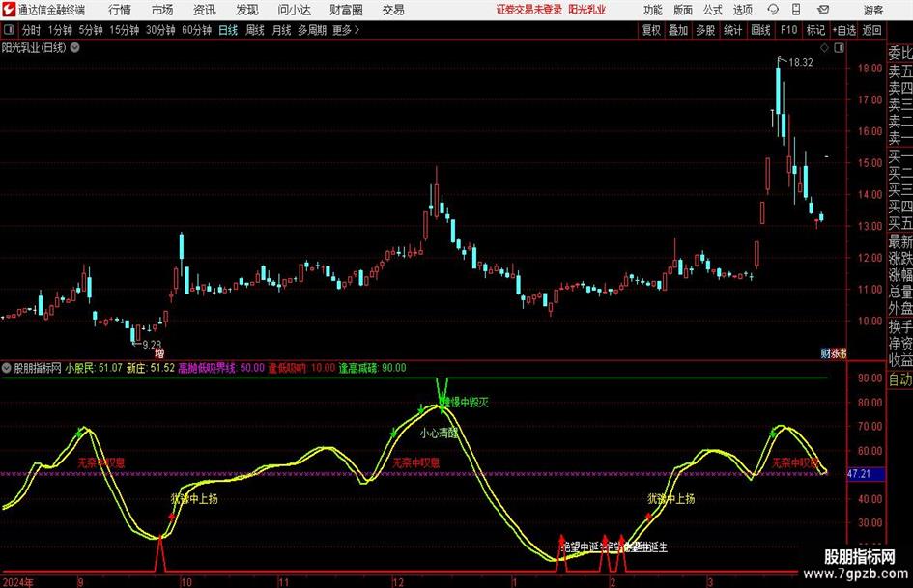Click the 画线 drawing toolbar button
Screen dimensions: 913x588
coord(760,30)
